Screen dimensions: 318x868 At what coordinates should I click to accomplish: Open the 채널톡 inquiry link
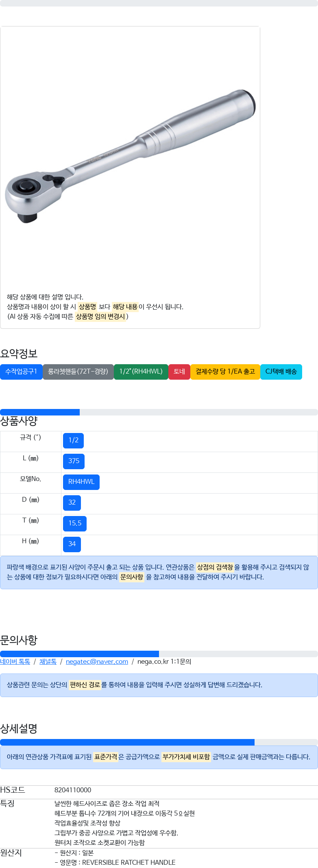48,662
